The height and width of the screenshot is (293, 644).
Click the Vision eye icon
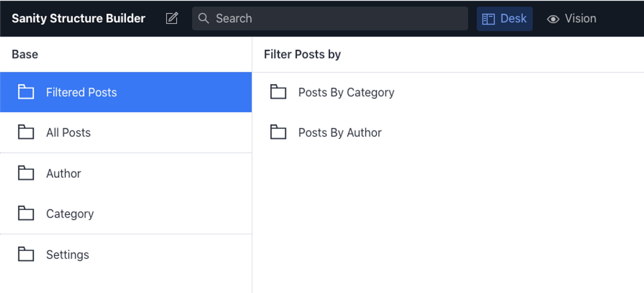553,19
